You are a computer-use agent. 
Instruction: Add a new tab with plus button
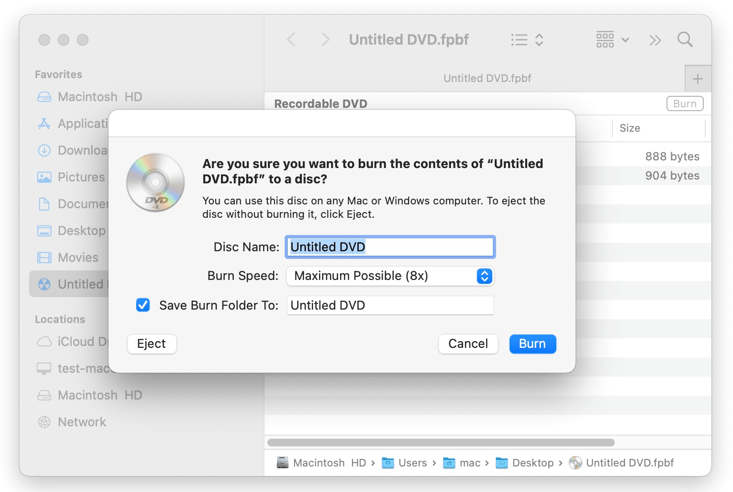click(697, 78)
